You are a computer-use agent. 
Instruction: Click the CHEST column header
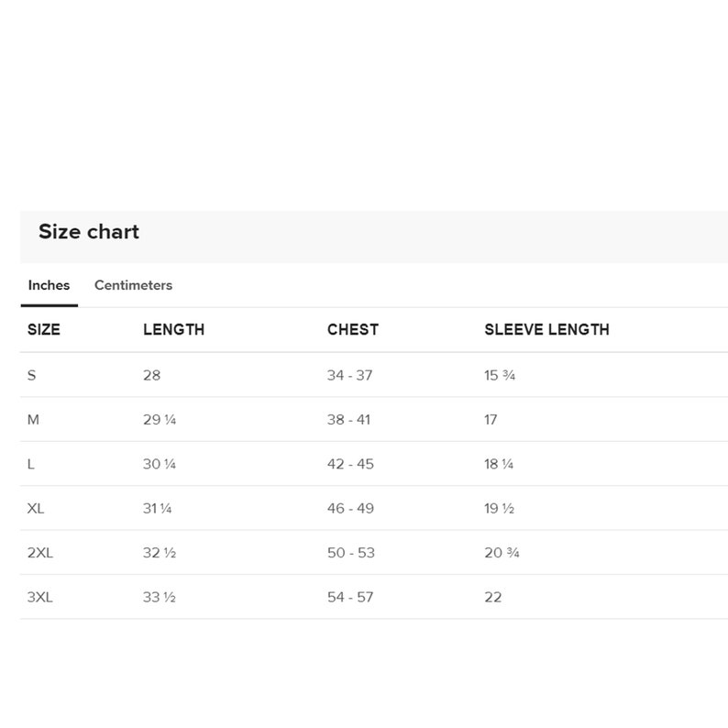[x=353, y=330]
